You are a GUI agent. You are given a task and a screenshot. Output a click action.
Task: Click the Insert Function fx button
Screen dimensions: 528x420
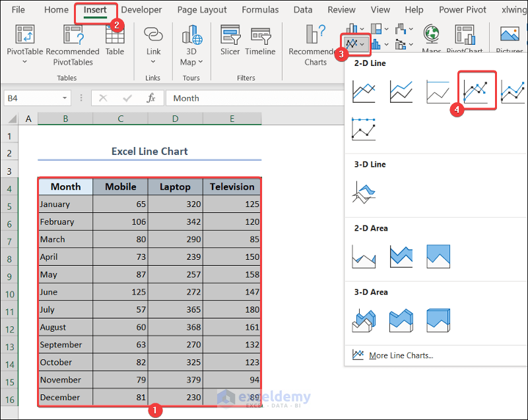click(x=151, y=98)
